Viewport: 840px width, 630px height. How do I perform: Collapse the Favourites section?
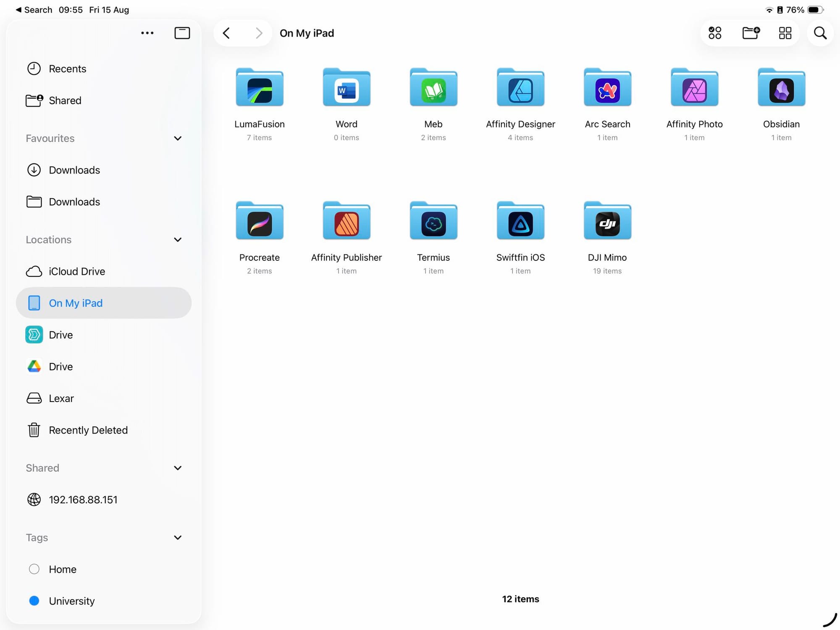coord(178,138)
